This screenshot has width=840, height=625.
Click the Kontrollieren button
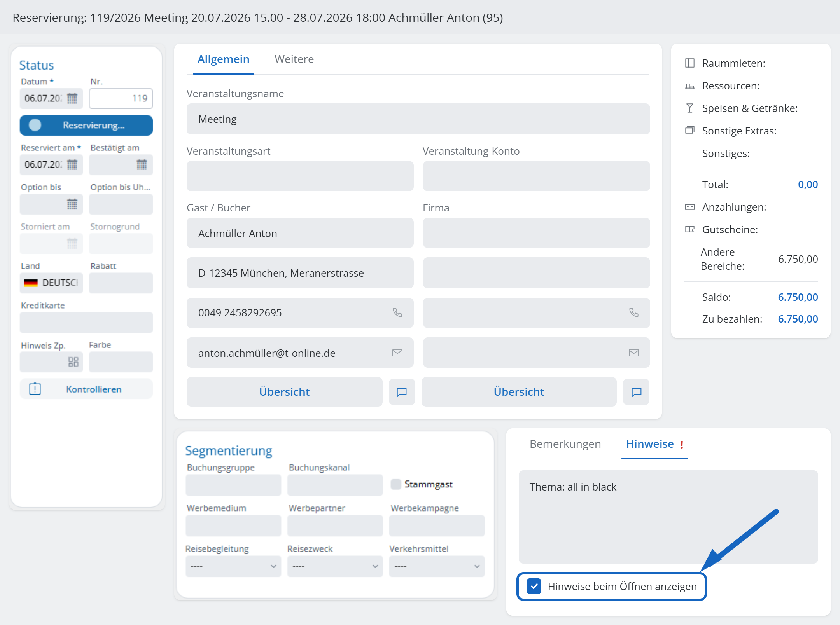tap(86, 389)
